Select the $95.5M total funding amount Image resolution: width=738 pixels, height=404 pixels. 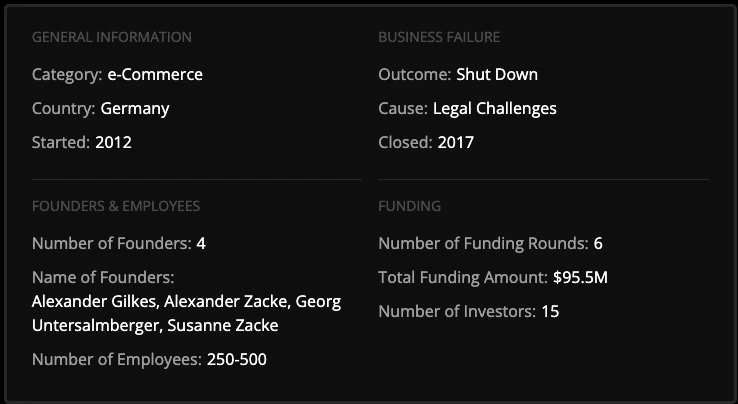tap(580, 277)
